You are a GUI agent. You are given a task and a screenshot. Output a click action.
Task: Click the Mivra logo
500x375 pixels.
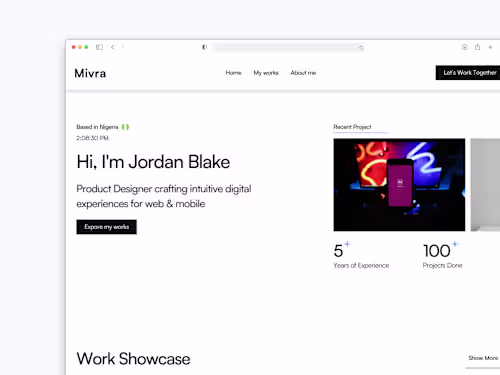coord(90,73)
